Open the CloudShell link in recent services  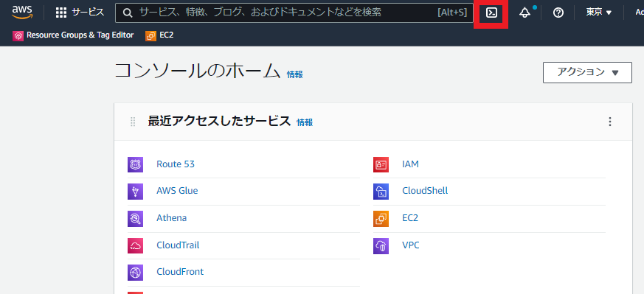(425, 191)
